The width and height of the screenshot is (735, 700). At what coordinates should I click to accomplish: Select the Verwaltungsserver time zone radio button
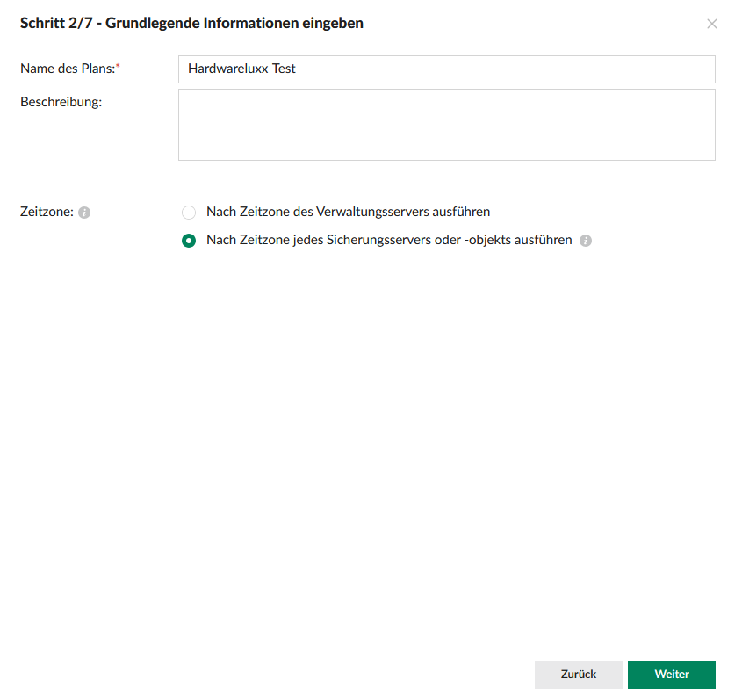(189, 213)
